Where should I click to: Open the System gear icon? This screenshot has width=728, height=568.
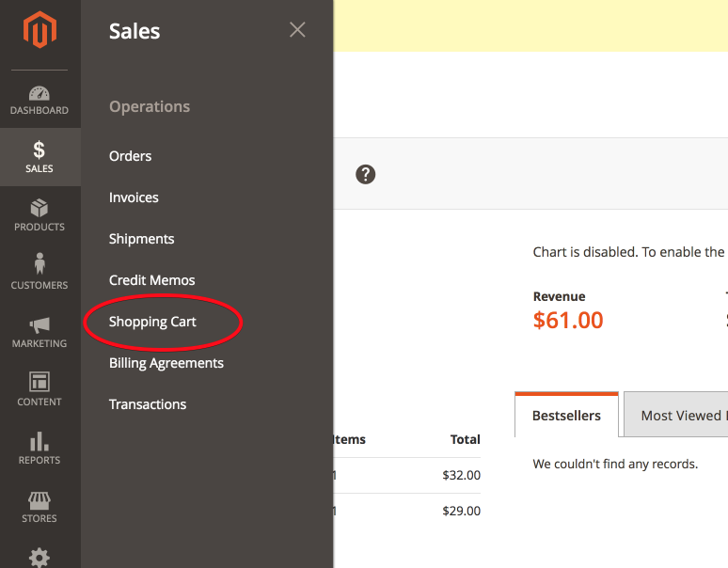coord(40,557)
